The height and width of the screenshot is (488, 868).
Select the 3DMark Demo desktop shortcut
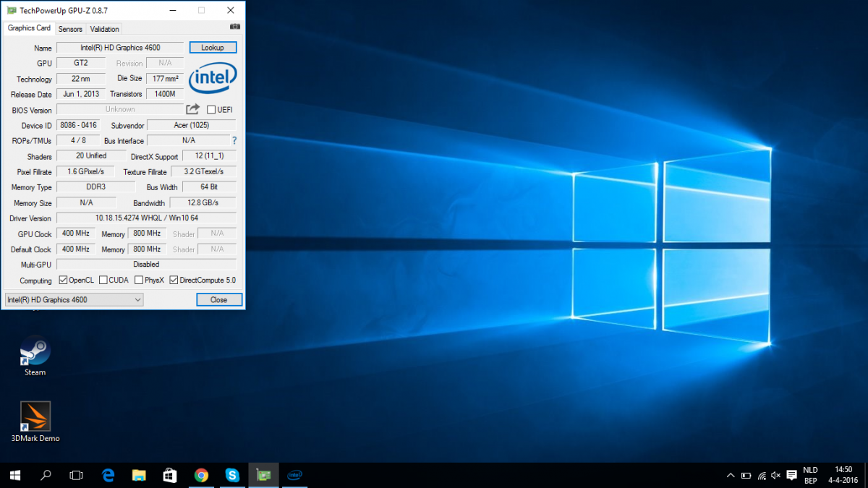click(35, 421)
